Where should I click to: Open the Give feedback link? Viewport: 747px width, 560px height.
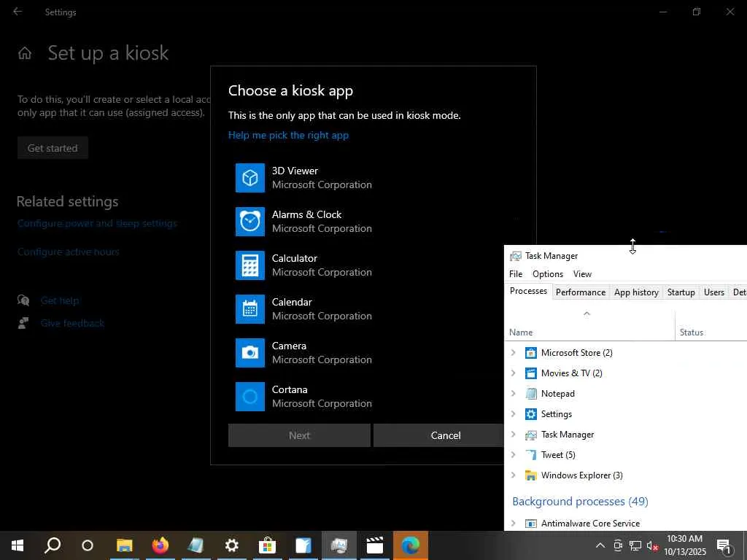(x=72, y=323)
